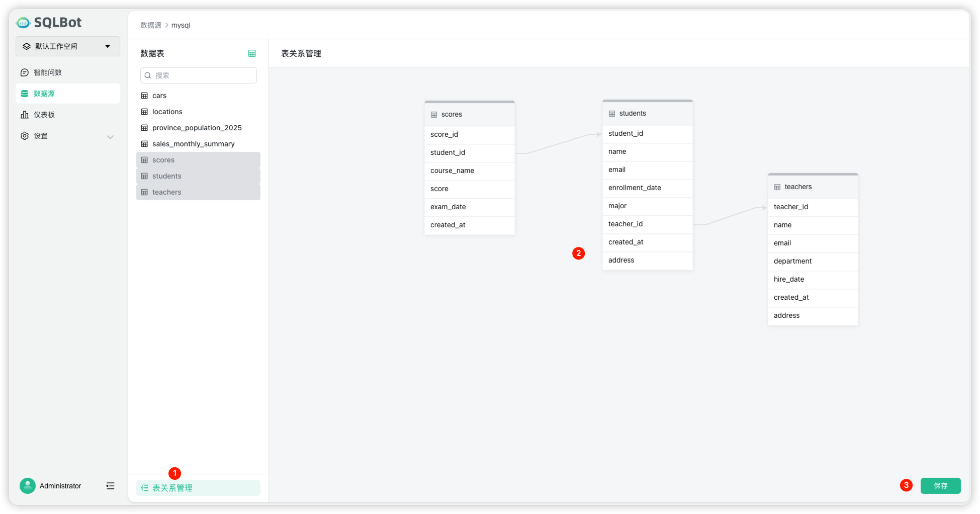The width and height of the screenshot is (980, 514).
Task: Click the 设置 gear icon
Action: pyautogui.click(x=24, y=136)
